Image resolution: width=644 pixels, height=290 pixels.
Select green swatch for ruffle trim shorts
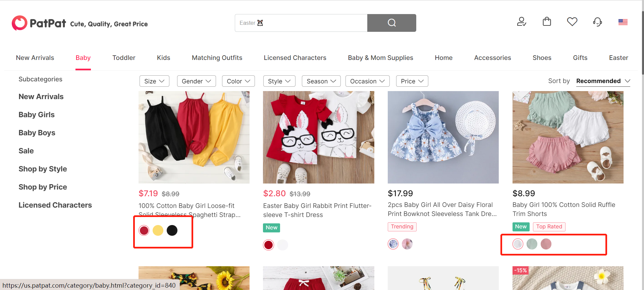click(x=532, y=244)
